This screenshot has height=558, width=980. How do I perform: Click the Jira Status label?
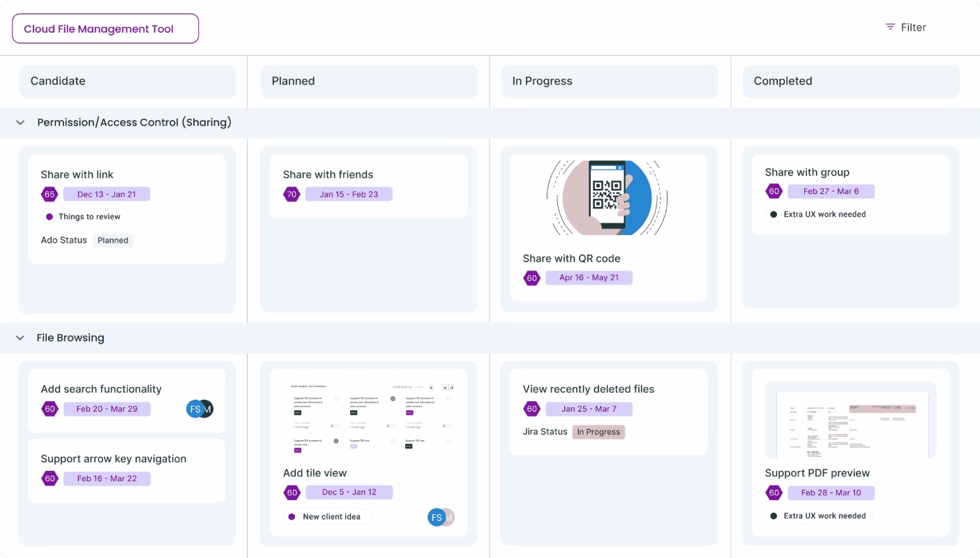(x=545, y=432)
